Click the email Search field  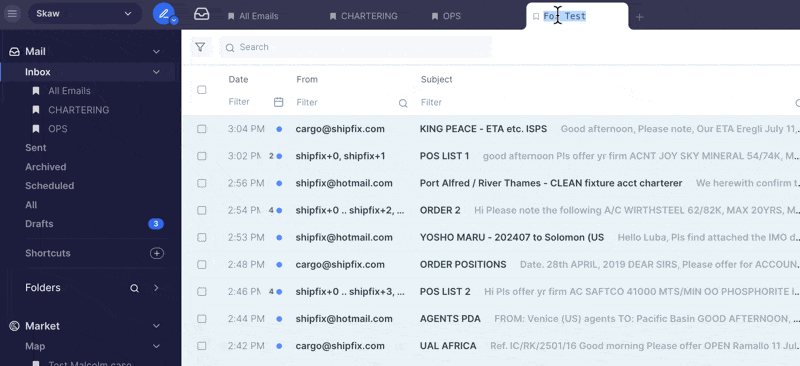pos(356,47)
